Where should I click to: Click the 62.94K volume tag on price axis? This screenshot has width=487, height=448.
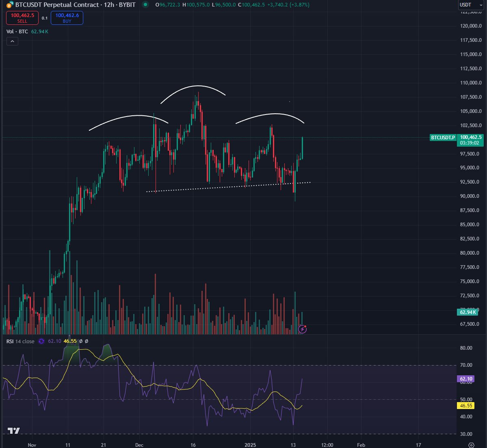467,312
